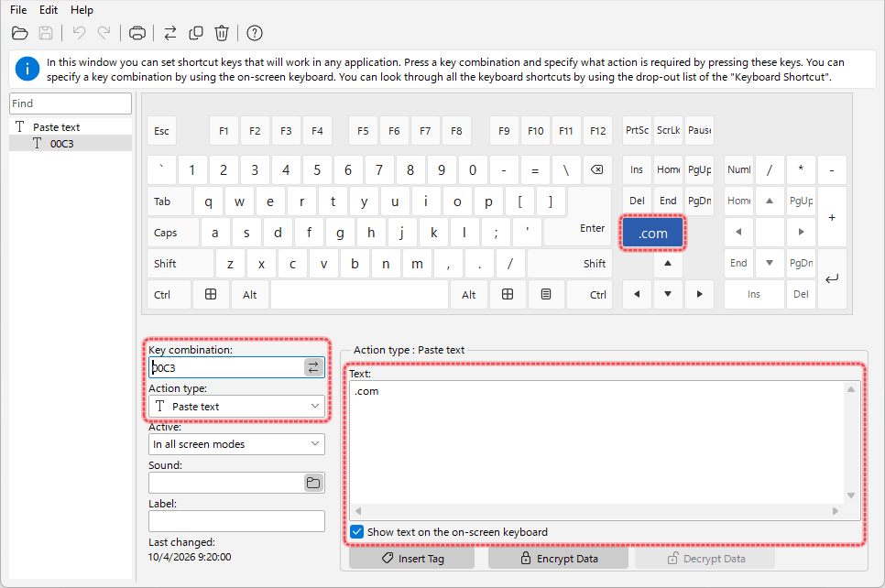The height and width of the screenshot is (588, 885).
Task: Click the Label input field
Action: [x=236, y=521]
